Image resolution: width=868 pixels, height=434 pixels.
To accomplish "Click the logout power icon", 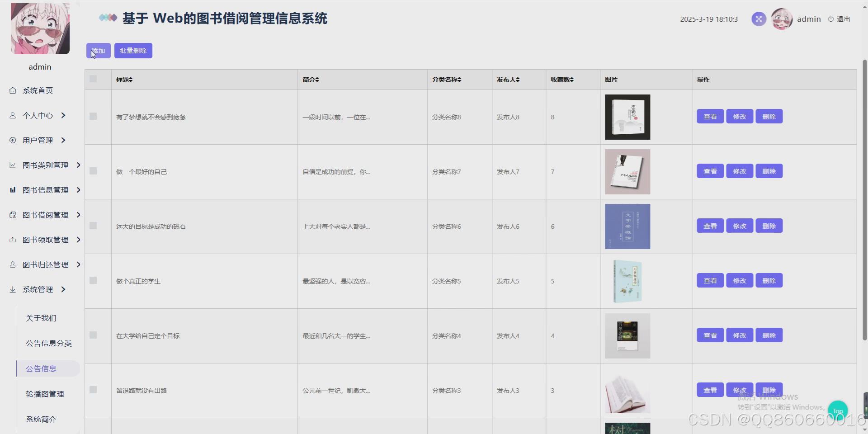I will [831, 19].
